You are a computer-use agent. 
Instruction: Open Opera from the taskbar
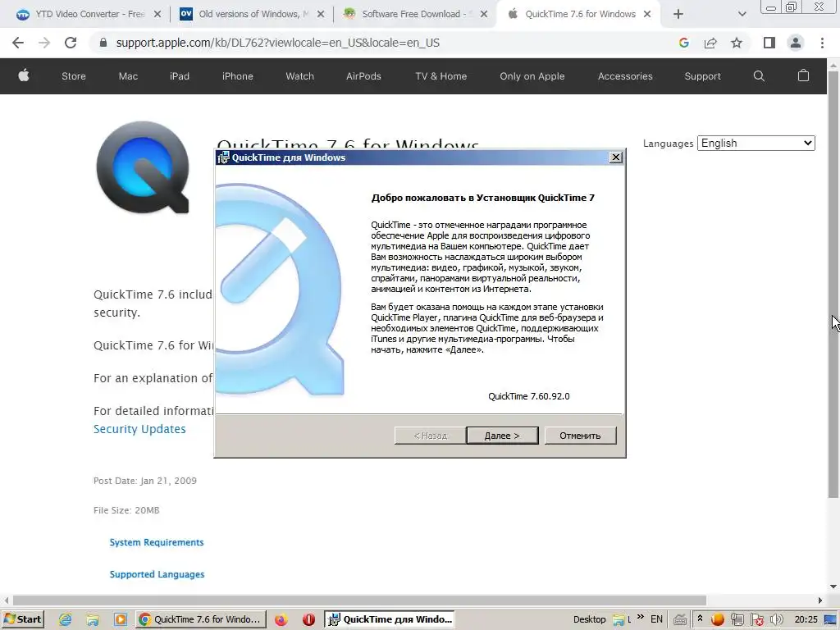[308, 620]
